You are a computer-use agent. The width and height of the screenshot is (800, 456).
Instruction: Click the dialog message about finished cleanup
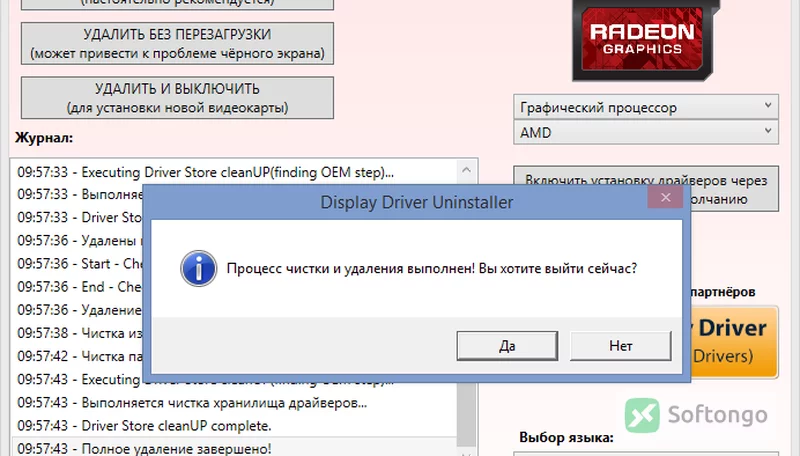pyautogui.click(x=432, y=268)
